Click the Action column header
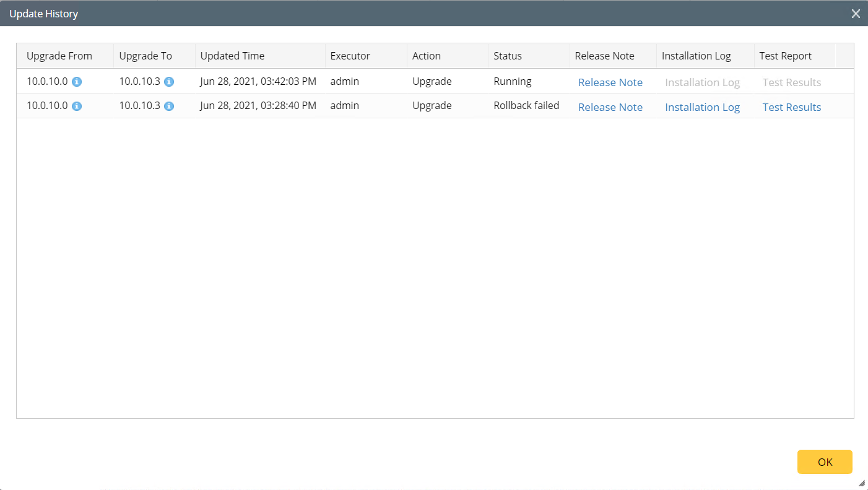868x490 pixels. [x=426, y=56]
